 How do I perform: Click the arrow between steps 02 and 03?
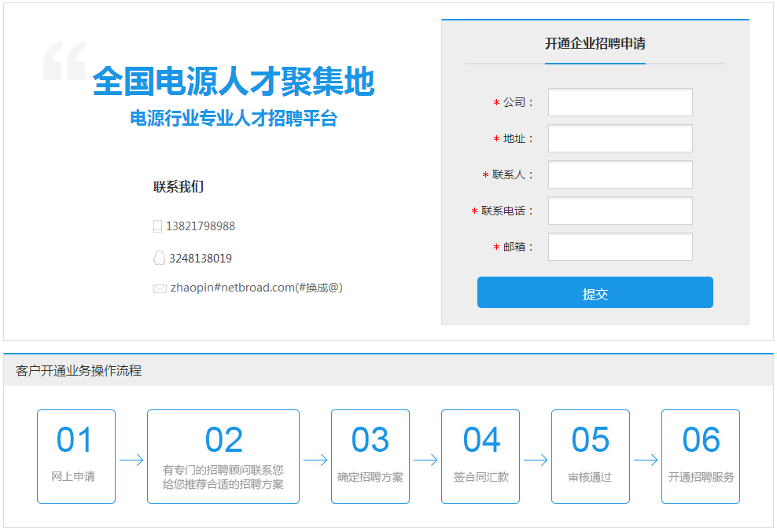[315, 460]
